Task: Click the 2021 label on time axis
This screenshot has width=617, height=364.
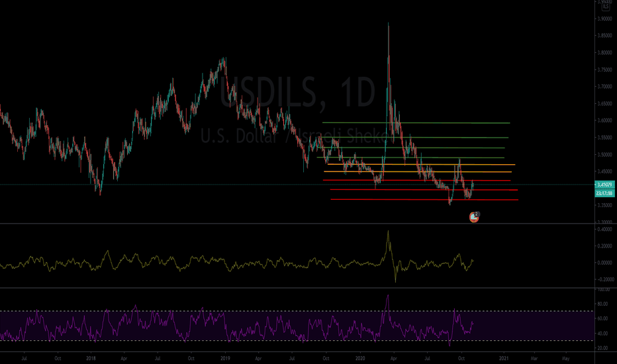Action: pyautogui.click(x=504, y=359)
